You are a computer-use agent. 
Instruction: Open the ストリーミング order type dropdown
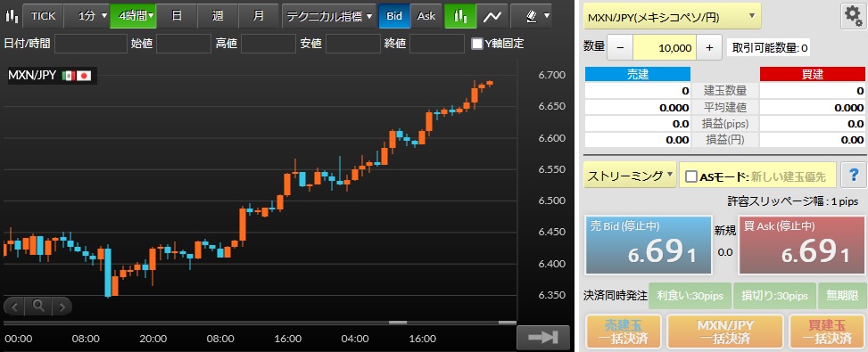[630, 176]
